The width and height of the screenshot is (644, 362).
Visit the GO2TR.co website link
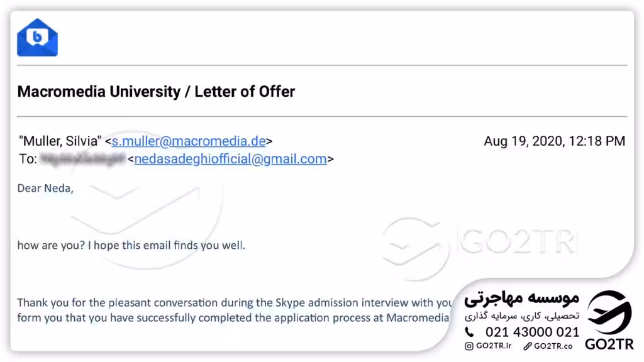pyautogui.click(x=553, y=346)
